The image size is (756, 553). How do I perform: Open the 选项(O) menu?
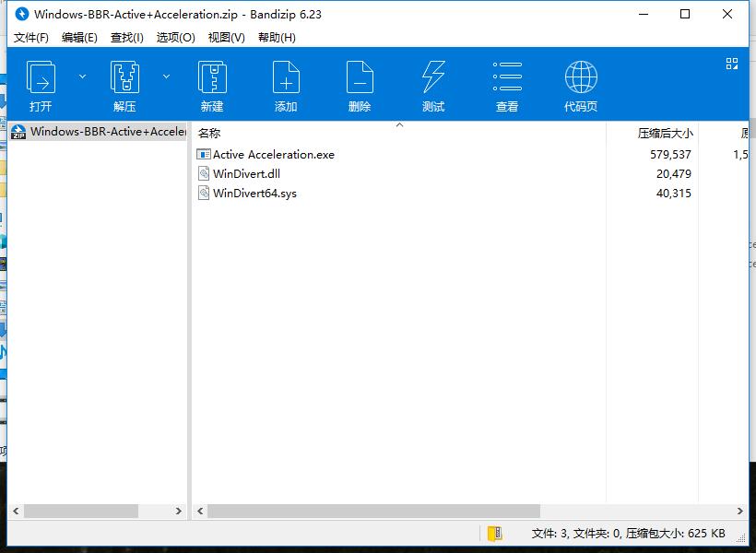click(x=175, y=38)
